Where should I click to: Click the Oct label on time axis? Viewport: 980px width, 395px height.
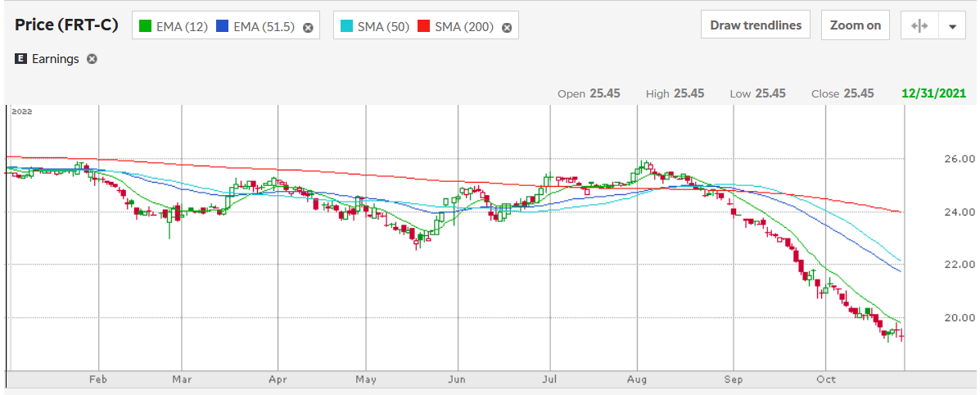[x=826, y=380]
